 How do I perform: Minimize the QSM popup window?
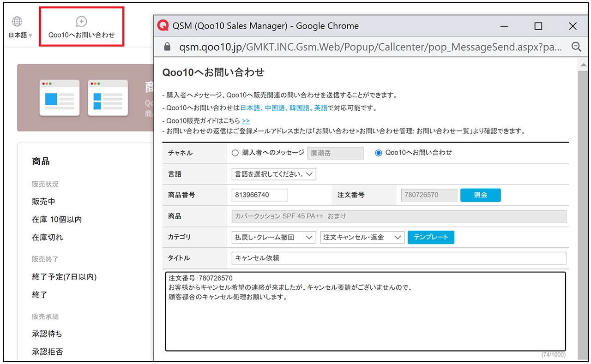coord(504,26)
